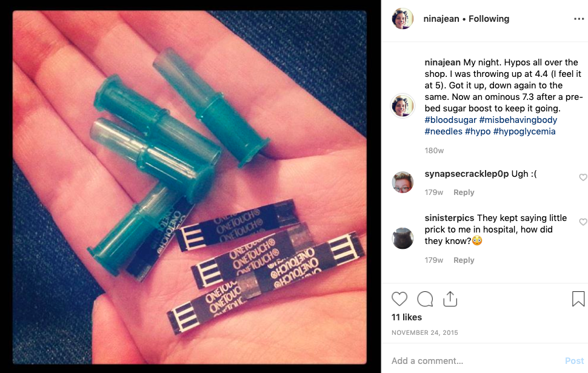Like the post with the heart icon

pos(399,299)
